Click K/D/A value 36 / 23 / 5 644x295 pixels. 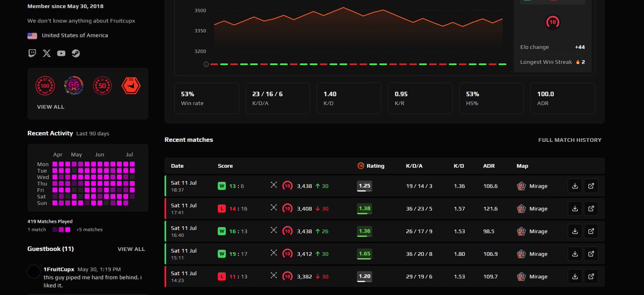point(419,208)
